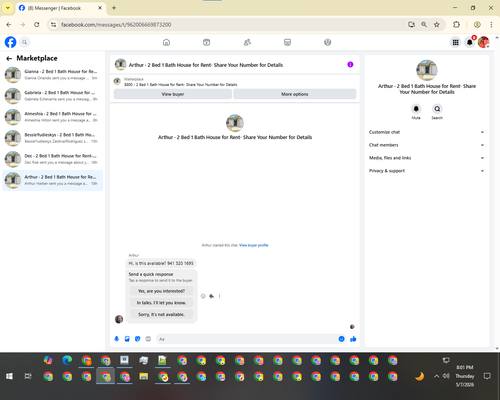Click the More options button

[295, 94]
